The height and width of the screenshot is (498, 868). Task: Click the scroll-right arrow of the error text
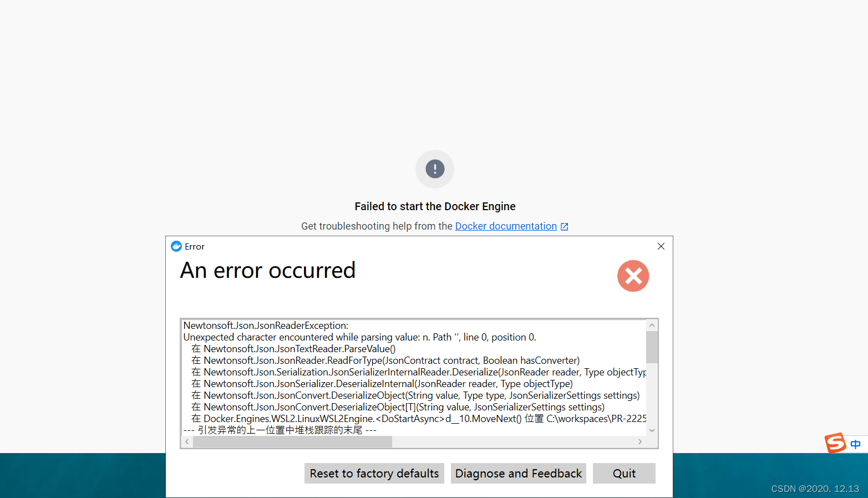[x=640, y=442]
